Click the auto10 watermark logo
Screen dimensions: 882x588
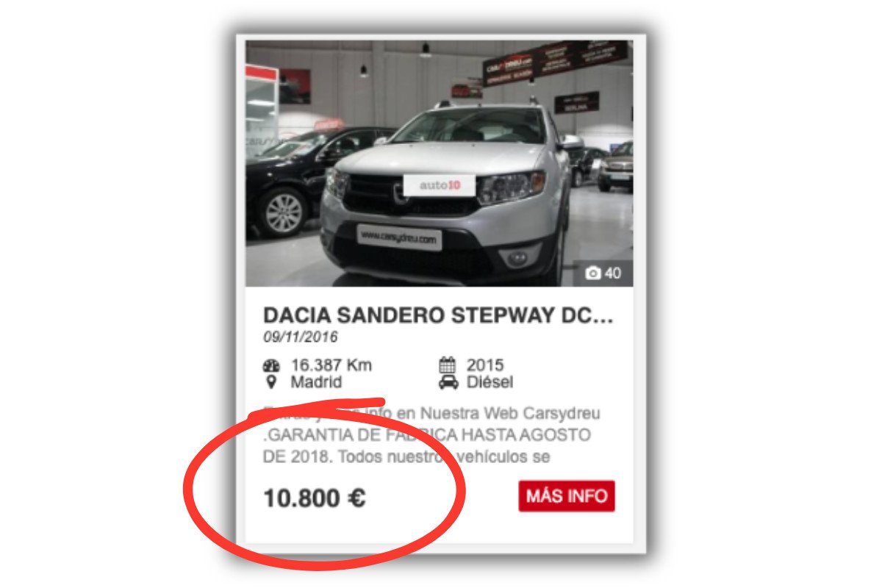(439, 185)
